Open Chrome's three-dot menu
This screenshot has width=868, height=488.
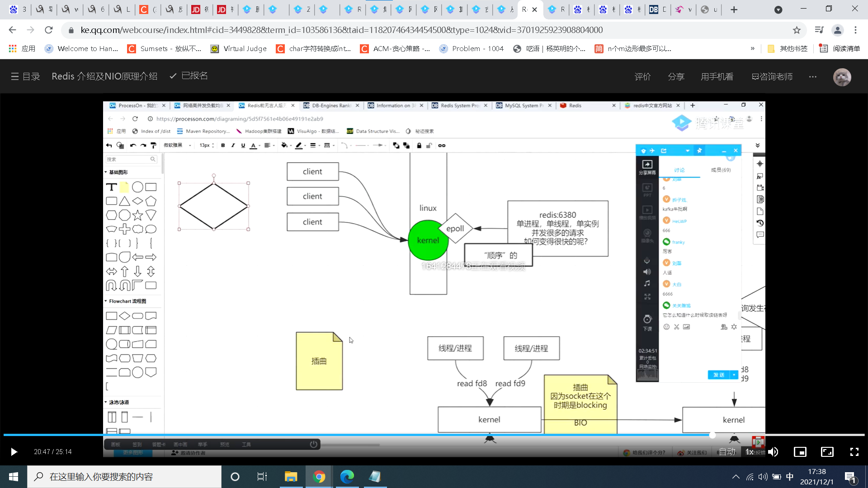[x=855, y=30]
